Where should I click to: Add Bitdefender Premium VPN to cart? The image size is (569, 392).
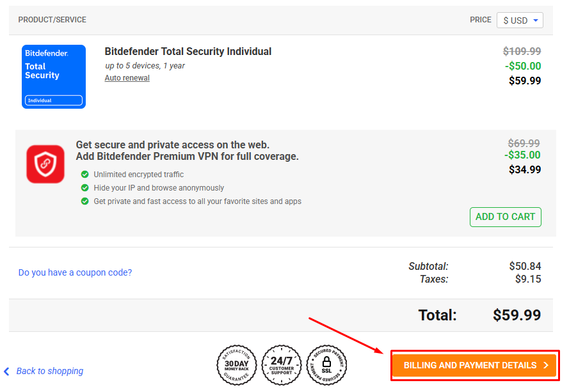coord(505,217)
